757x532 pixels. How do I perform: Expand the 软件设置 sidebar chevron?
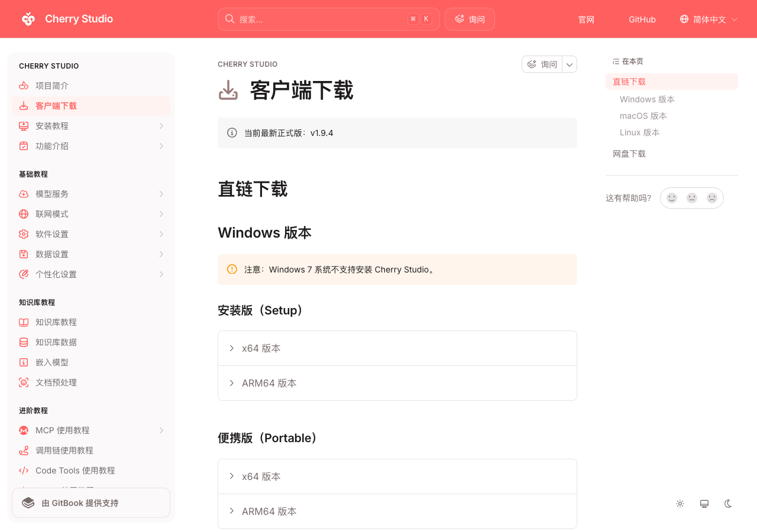pyautogui.click(x=161, y=234)
